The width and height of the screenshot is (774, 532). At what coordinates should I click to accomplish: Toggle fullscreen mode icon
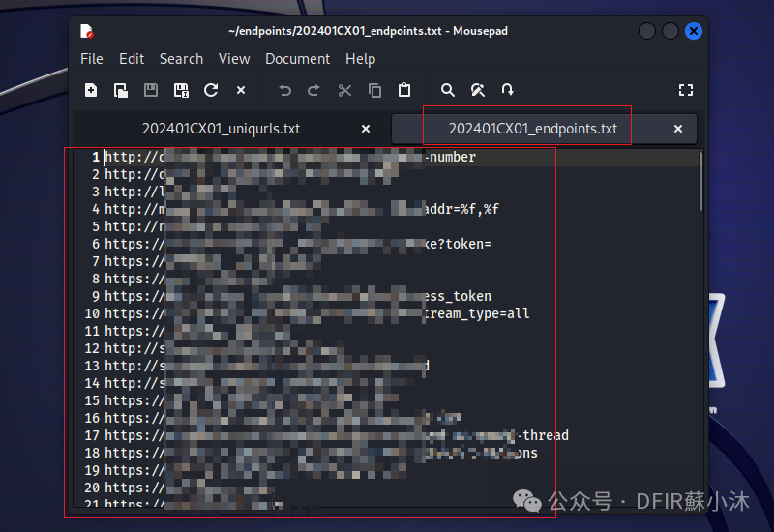tap(686, 90)
